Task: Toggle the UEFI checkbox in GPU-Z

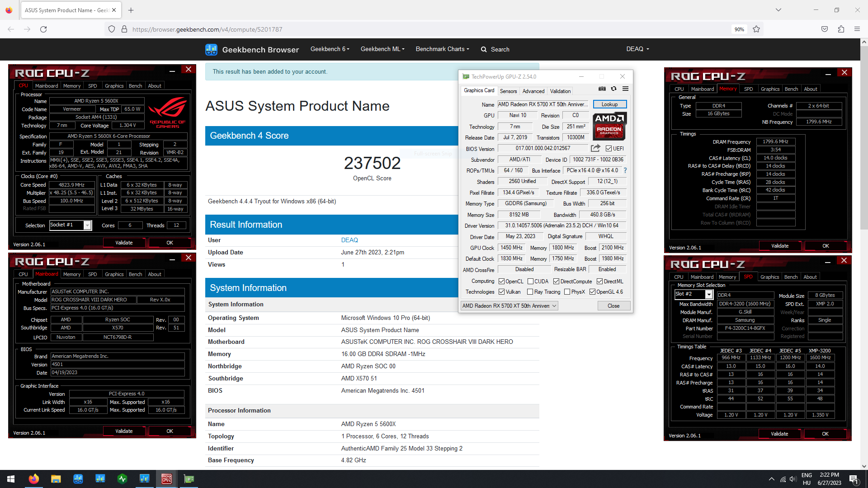Action: 609,149
